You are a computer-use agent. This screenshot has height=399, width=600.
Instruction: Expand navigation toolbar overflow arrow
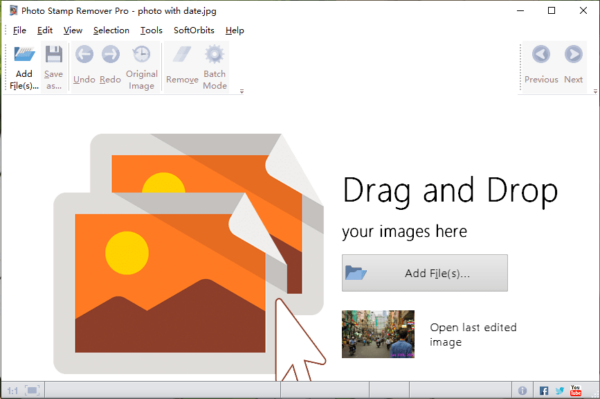(595, 91)
